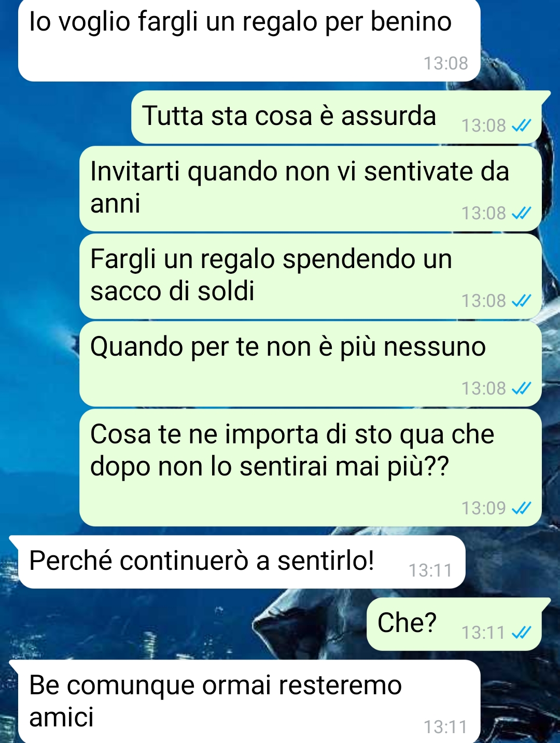Tap the 13:11 time on 'Be comunque ormai resteremo amici'
Screen dimensions: 560x743
click(446, 727)
